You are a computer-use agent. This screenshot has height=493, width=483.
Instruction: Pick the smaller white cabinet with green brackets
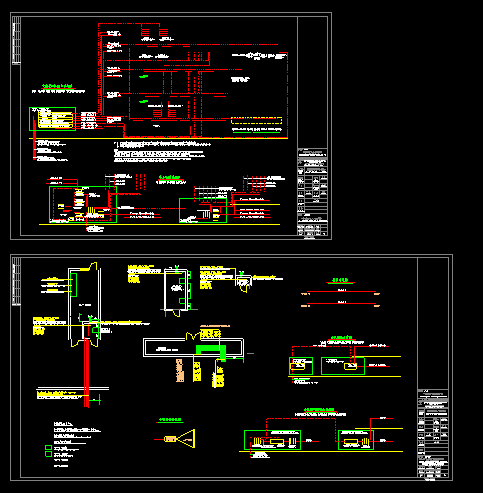point(176,290)
